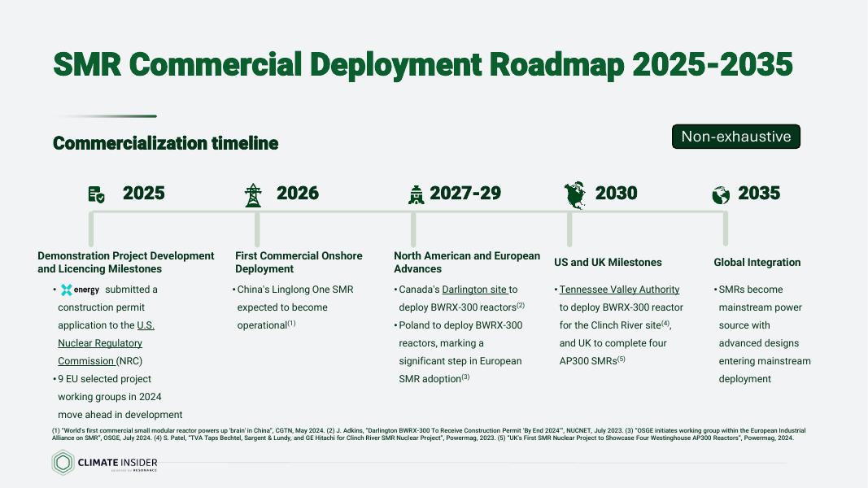Viewport: 868px width, 488px height.
Task: Click heading North American and European Advances
Action: [x=467, y=262]
